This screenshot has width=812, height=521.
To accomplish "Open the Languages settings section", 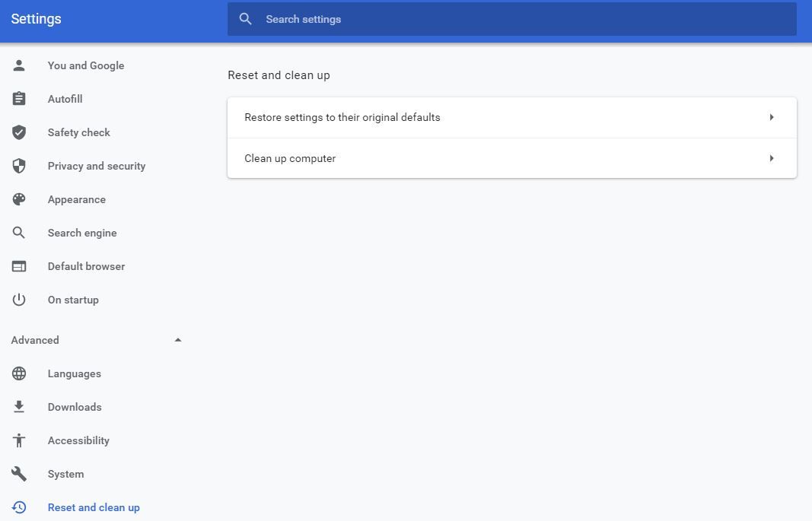I will [74, 373].
